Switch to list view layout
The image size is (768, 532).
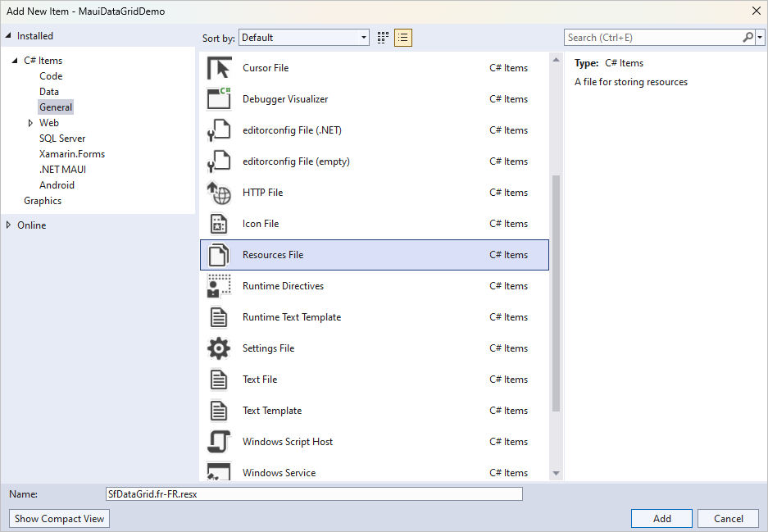coord(402,38)
